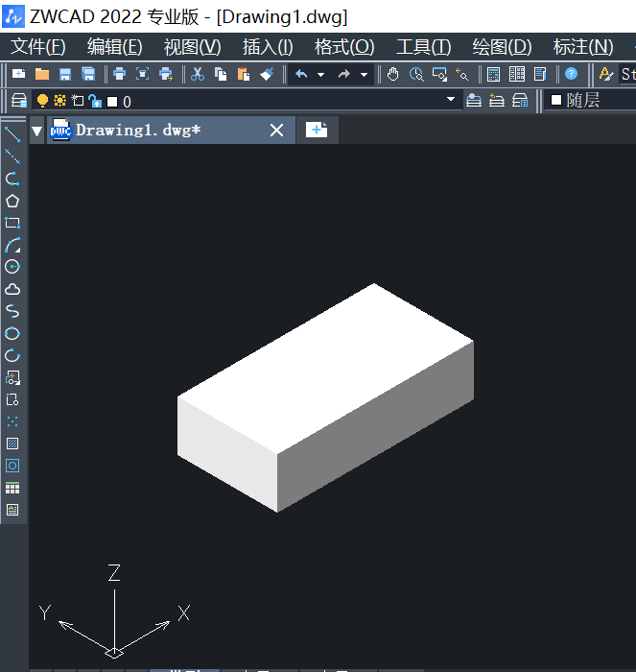Click the Layer Previous icon
The image size is (636, 672).
(497, 101)
